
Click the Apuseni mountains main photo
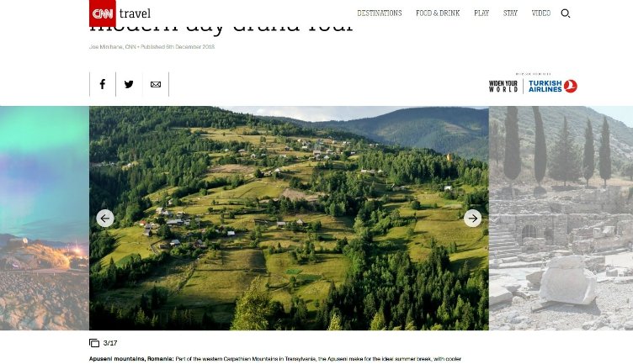pos(289,218)
